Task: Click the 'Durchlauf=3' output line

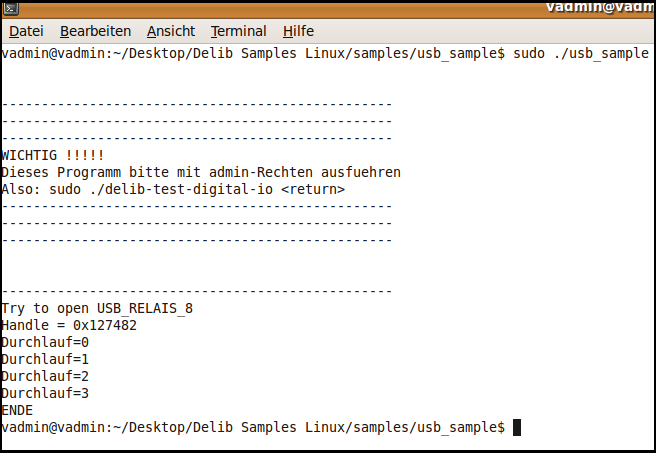Action: pyautogui.click(x=45, y=393)
